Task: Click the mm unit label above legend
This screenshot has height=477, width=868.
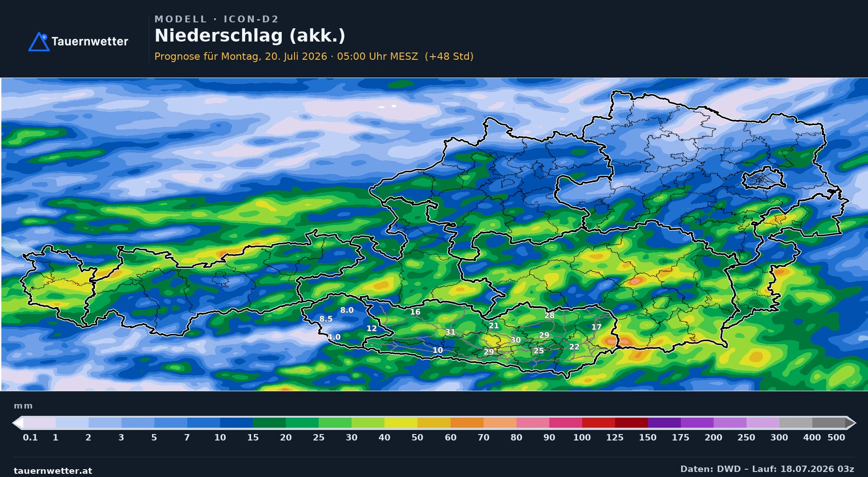Action: 23,406
